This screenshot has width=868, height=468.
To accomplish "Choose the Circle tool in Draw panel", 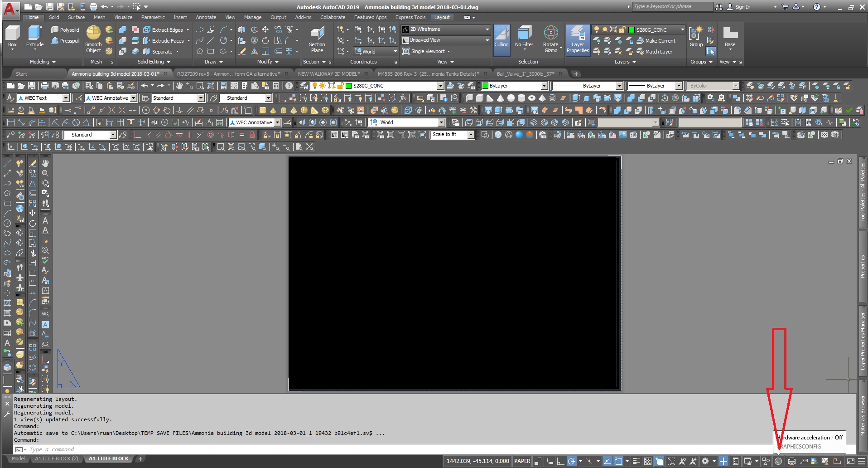I will [223, 40].
